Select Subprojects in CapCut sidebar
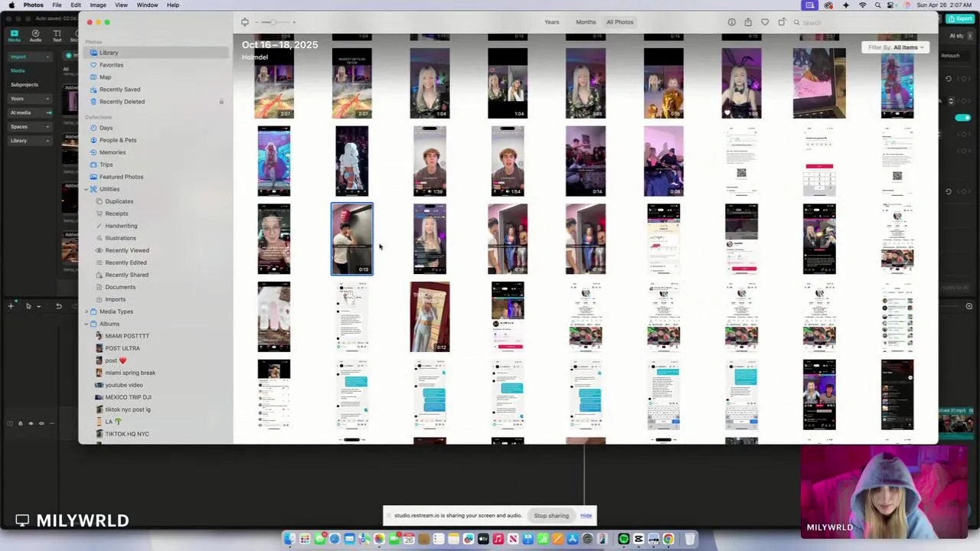 point(24,85)
